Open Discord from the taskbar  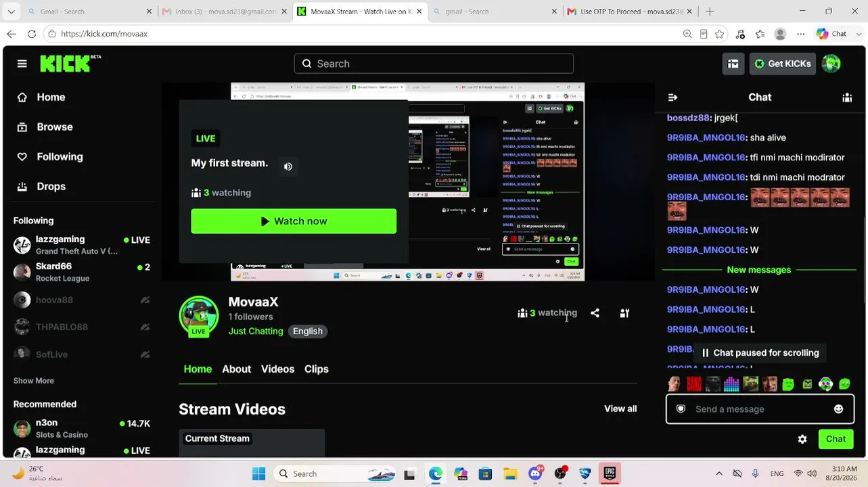(x=536, y=473)
